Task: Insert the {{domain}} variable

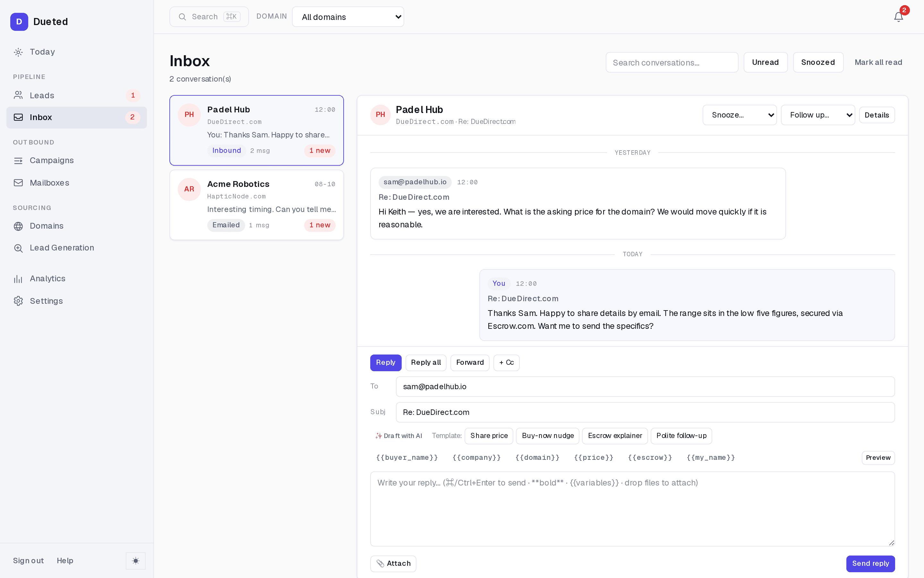Action: pos(537,458)
